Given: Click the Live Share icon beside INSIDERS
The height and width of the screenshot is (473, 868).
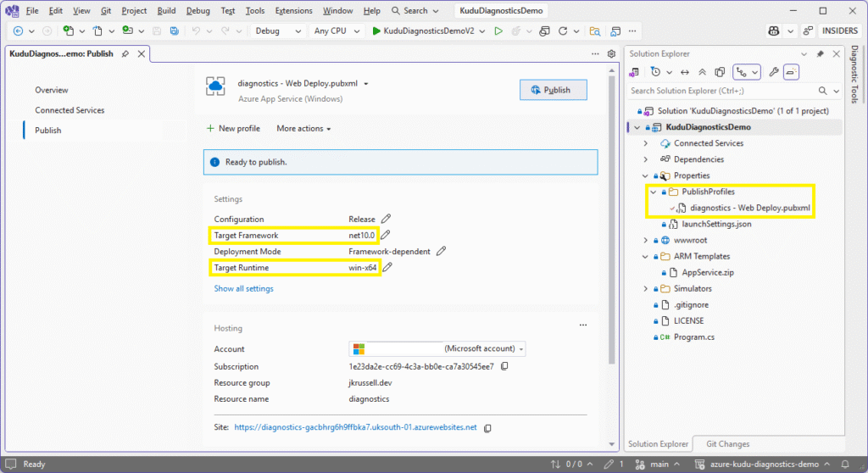Looking at the screenshot, I should click(x=808, y=31).
